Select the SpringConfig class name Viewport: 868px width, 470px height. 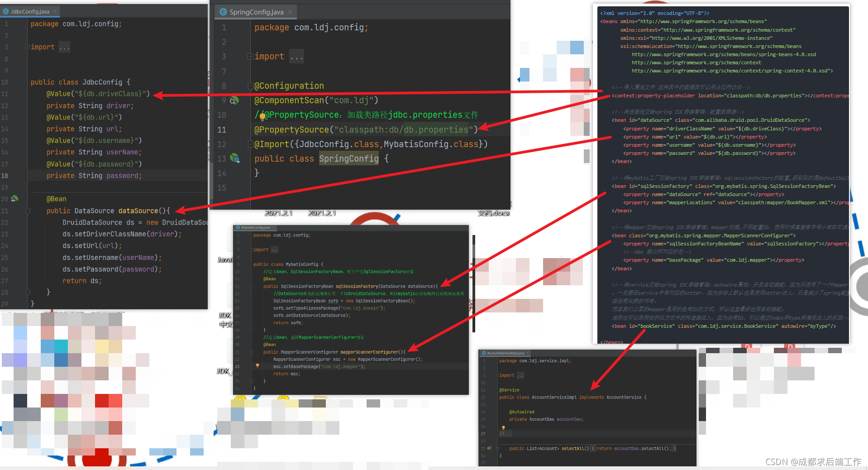[348, 159]
